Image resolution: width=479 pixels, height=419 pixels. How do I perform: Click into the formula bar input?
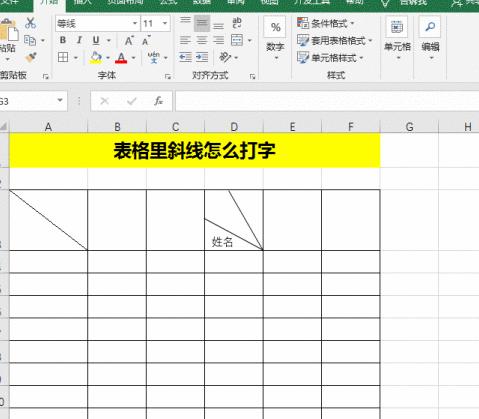pyautogui.click(x=327, y=101)
